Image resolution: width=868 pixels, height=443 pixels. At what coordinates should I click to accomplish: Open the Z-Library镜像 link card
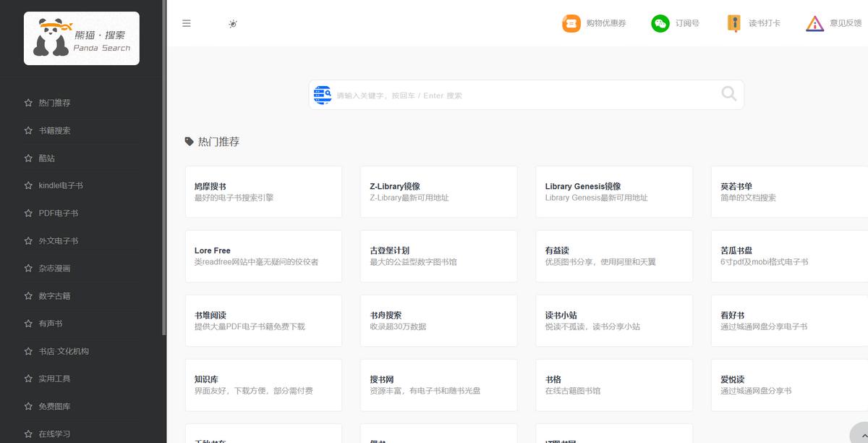438,191
